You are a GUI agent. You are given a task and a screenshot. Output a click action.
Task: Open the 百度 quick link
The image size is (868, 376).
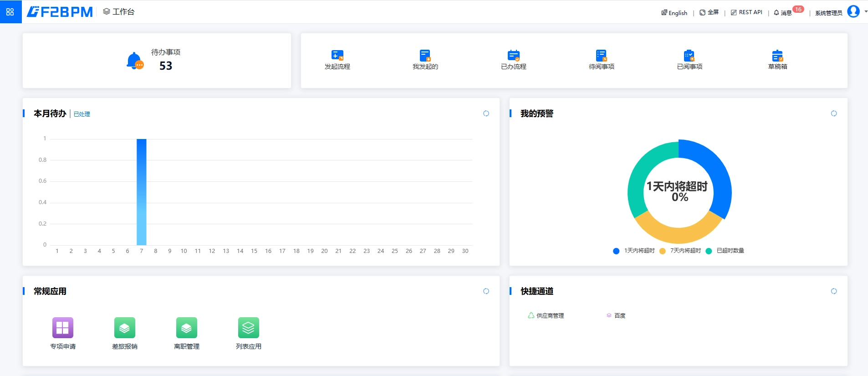616,315
